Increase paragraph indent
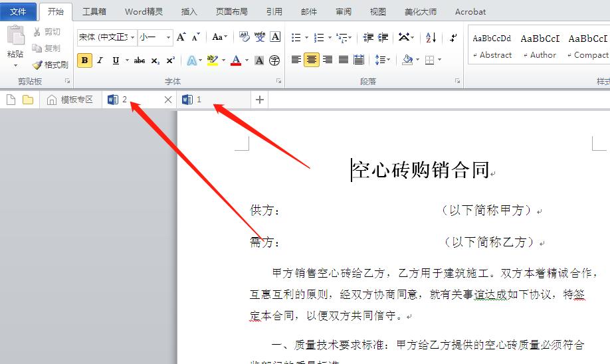 coord(383,37)
